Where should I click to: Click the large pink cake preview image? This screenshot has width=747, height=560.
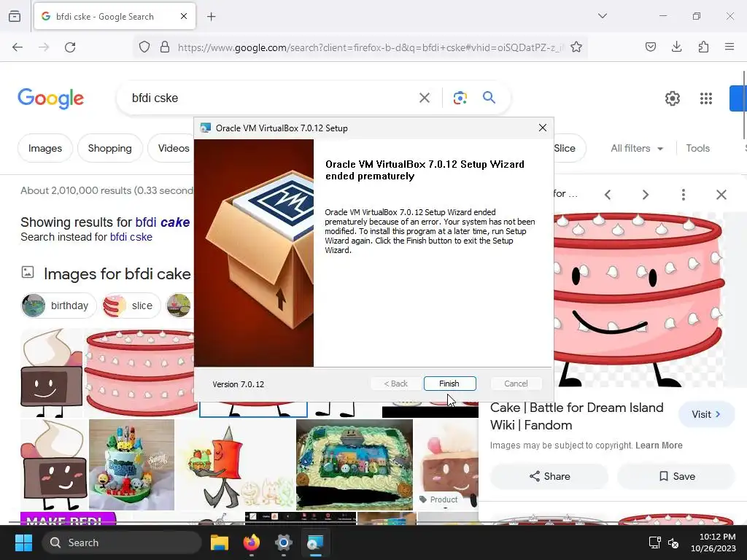[x=638, y=300]
